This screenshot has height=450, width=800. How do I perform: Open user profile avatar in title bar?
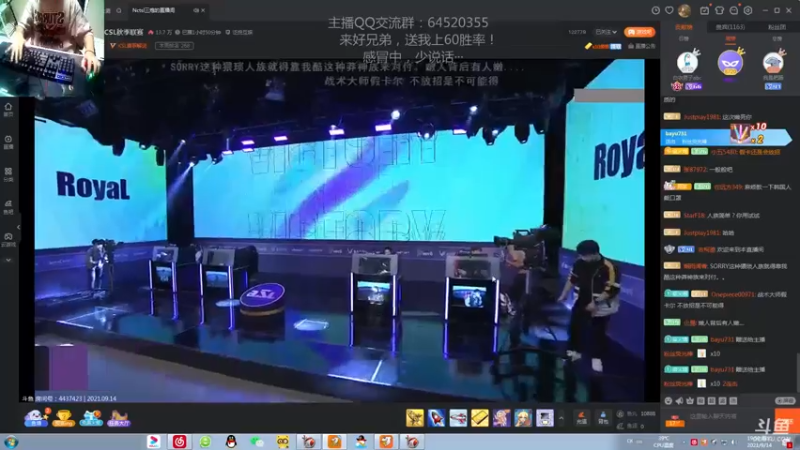click(x=685, y=10)
